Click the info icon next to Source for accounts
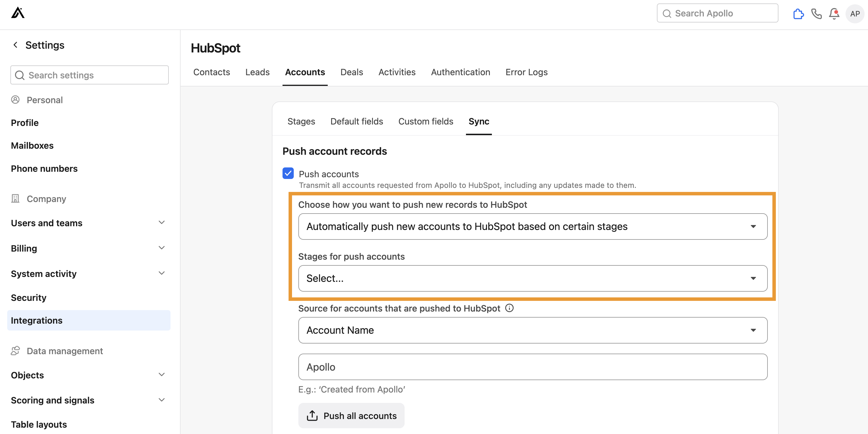 509,308
